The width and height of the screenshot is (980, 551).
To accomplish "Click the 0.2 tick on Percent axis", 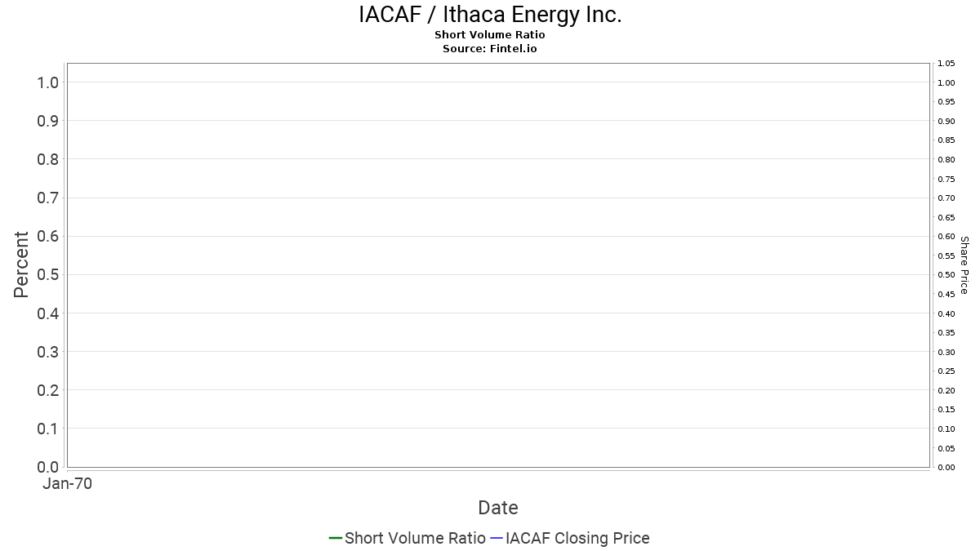I will (47, 390).
